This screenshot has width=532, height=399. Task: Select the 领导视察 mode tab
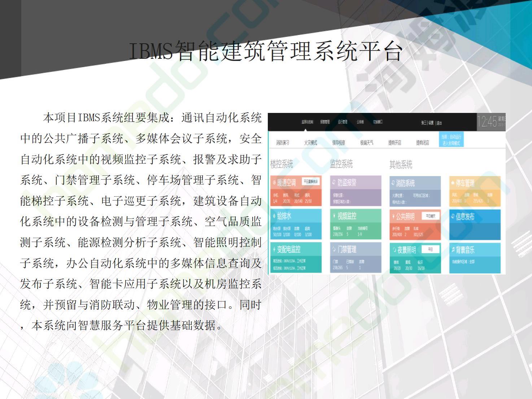click(x=339, y=143)
